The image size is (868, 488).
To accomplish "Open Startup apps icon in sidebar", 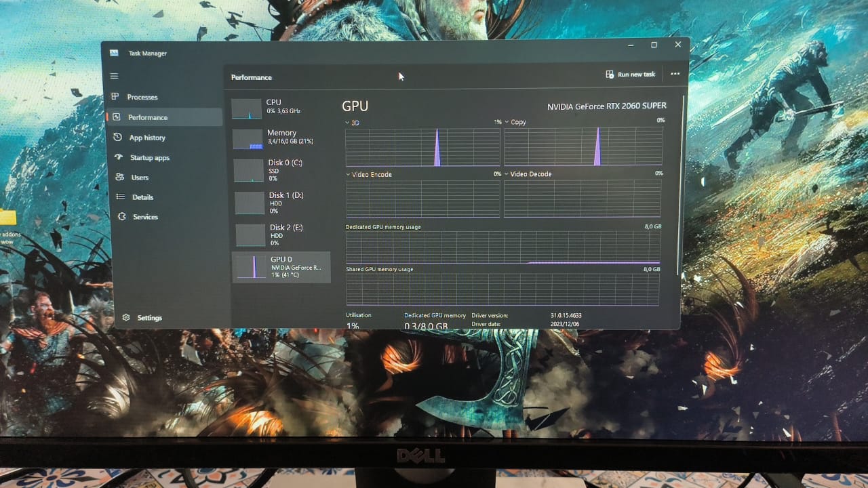I will pyautogui.click(x=119, y=157).
